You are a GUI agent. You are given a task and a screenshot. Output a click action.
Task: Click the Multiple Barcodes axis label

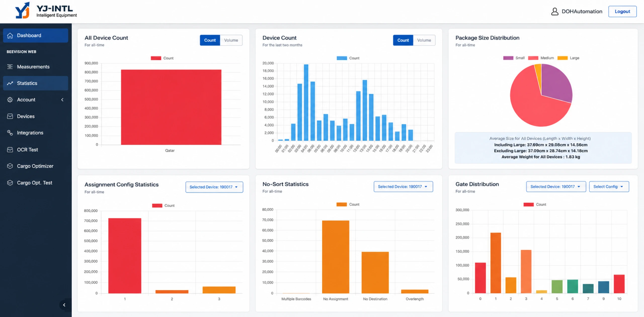pos(296,299)
